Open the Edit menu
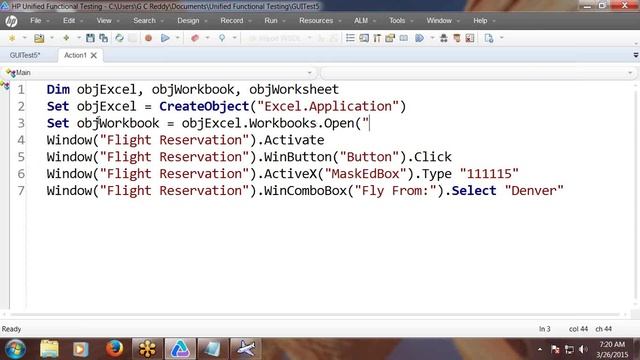This screenshot has width=640, height=360. point(69,20)
